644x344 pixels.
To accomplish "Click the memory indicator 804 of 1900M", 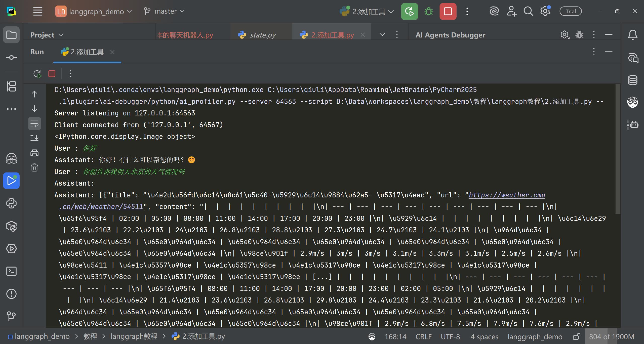I will [611, 336].
